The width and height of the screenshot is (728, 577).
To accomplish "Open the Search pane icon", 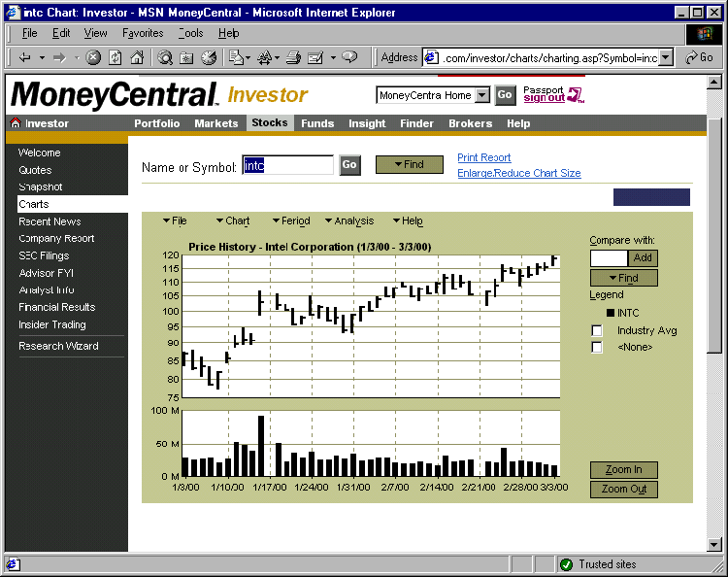I will (165, 57).
